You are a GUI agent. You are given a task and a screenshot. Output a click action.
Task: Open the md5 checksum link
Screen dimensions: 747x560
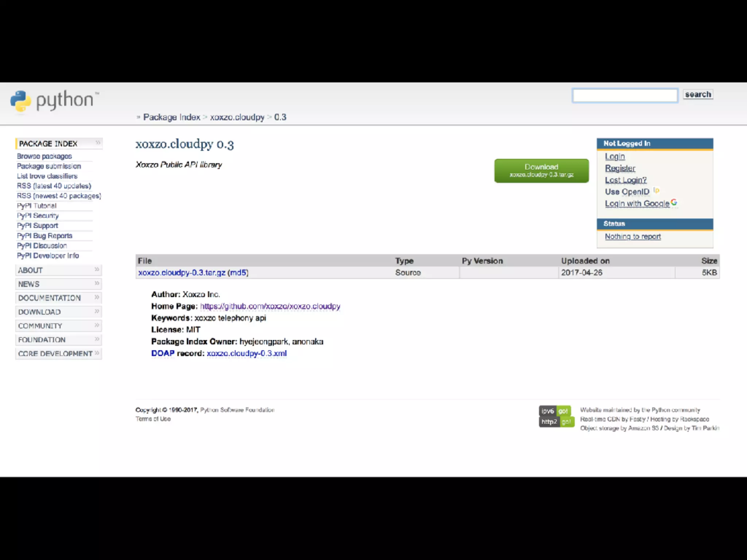(238, 273)
